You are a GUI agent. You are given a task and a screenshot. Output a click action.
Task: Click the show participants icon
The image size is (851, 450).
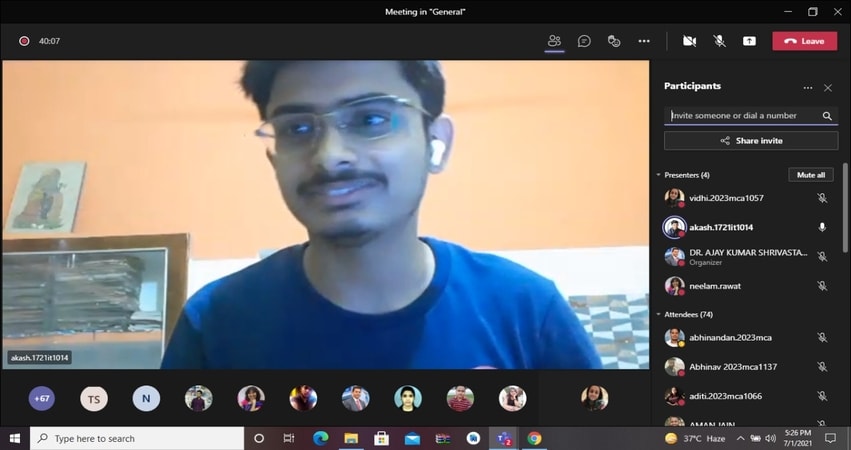click(x=554, y=41)
